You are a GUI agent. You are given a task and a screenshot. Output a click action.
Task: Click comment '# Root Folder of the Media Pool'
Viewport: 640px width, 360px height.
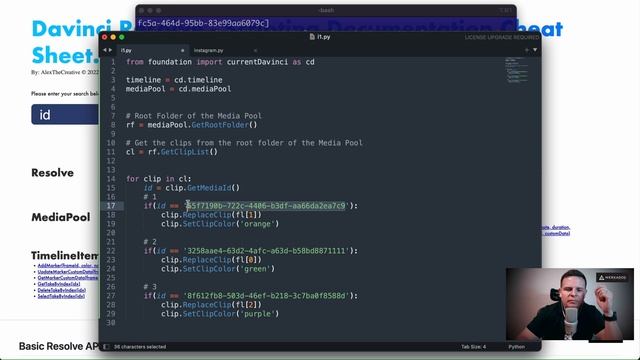pos(194,116)
